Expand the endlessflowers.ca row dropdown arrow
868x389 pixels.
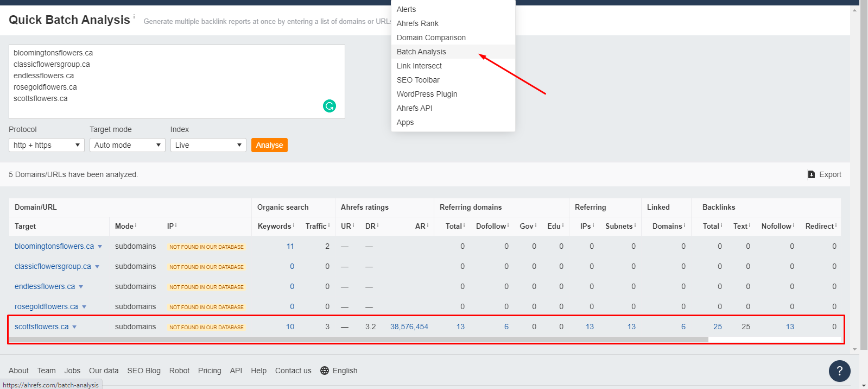click(81, 287)
